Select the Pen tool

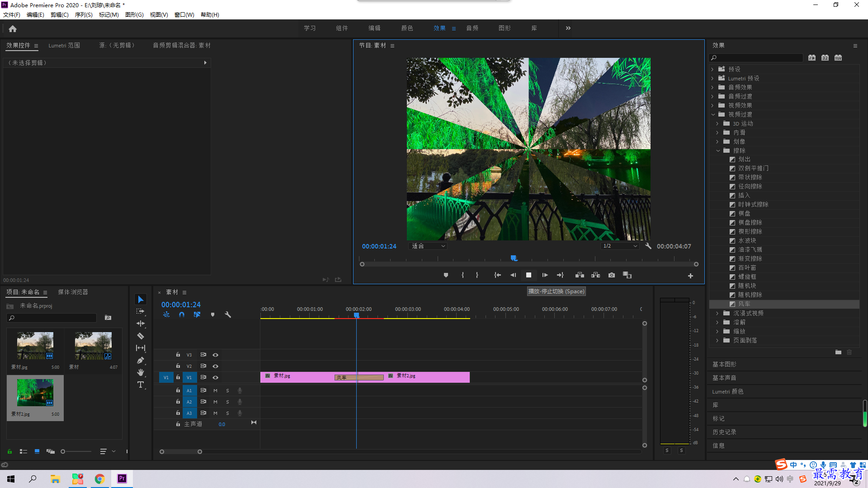141,360
